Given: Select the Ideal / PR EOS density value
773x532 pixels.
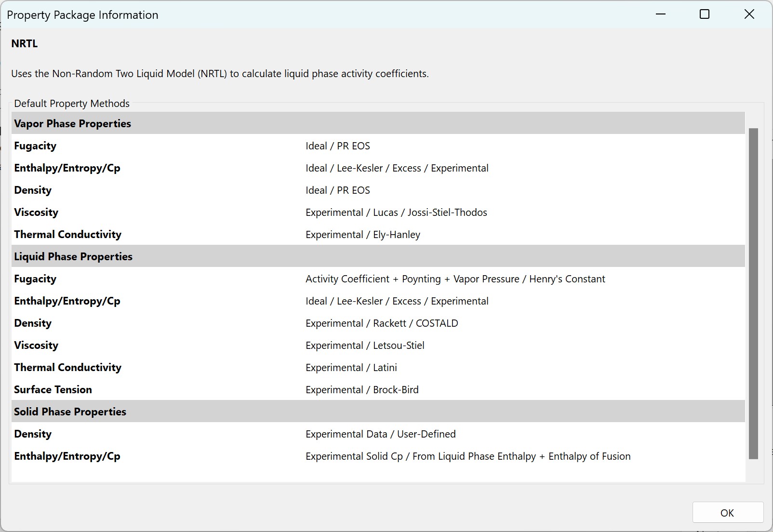Looking at the screenshot, I should 337,190.
